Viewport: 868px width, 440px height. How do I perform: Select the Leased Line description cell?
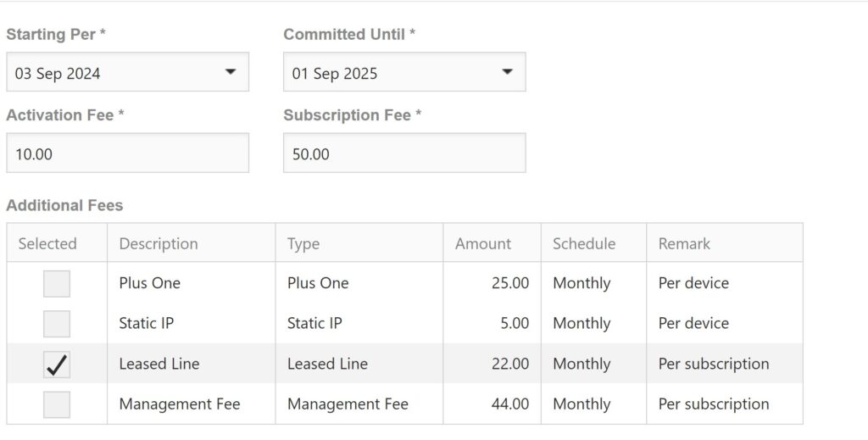click(x=159, y=364)
